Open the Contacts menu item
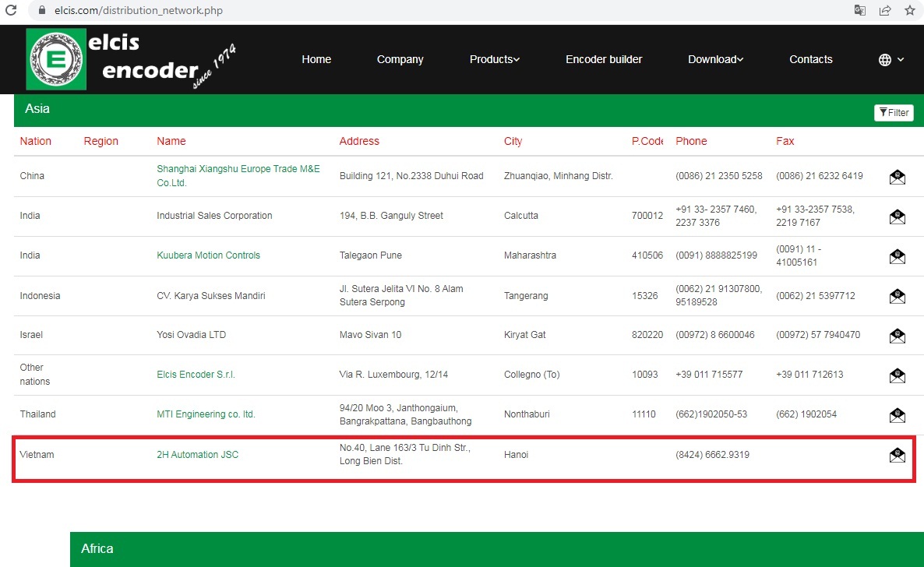924x567 pixels. [811, 59]
